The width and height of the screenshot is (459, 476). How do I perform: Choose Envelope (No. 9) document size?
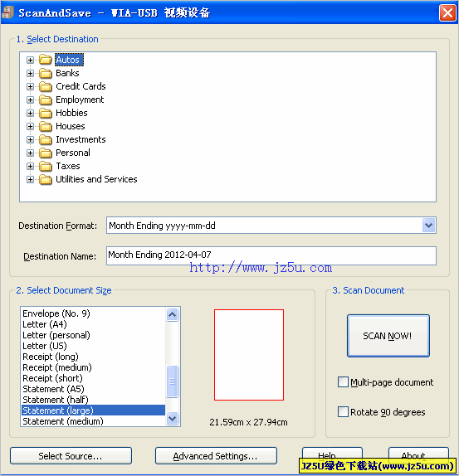coord(94,313)
